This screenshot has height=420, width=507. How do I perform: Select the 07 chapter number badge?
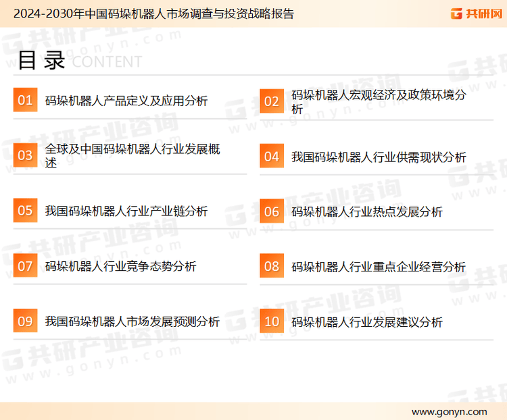pyautogui.click(x=25, y=266)
